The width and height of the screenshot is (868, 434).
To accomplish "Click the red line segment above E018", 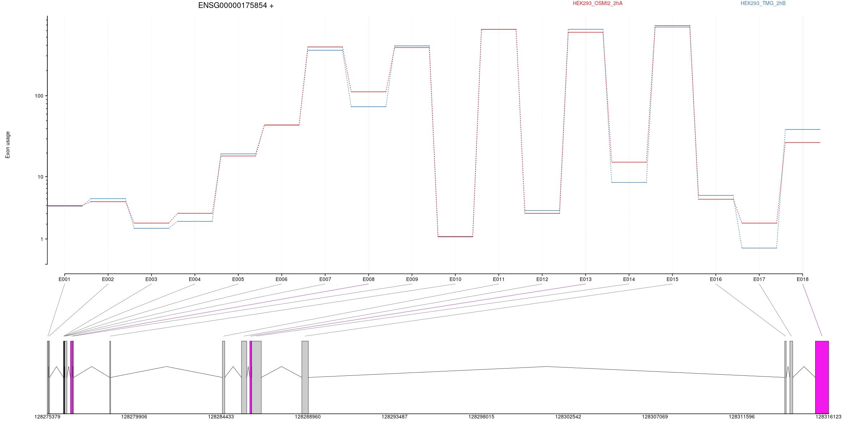I will click(x=803, y=142).
